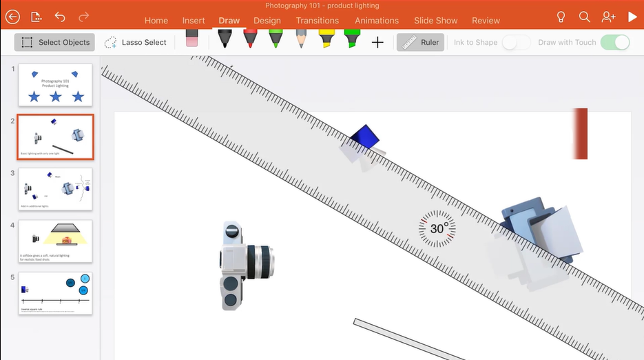Turn off Draw with Touch switch

click(615, 42)
